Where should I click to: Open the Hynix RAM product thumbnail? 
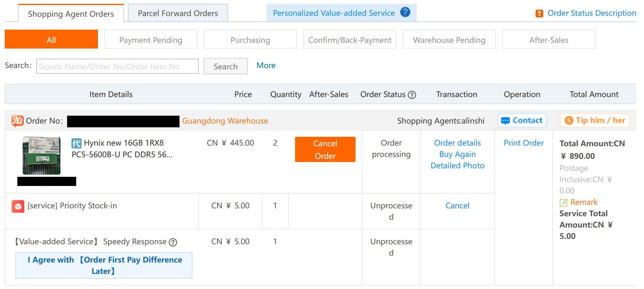click(41, 156)
